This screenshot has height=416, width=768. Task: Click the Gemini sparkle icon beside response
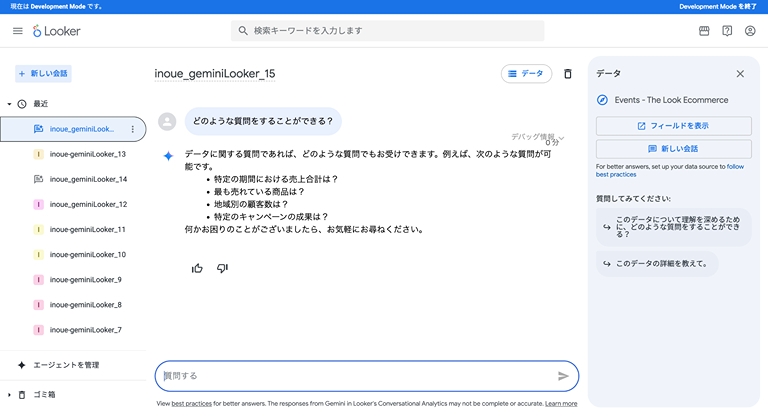point(168,156)
